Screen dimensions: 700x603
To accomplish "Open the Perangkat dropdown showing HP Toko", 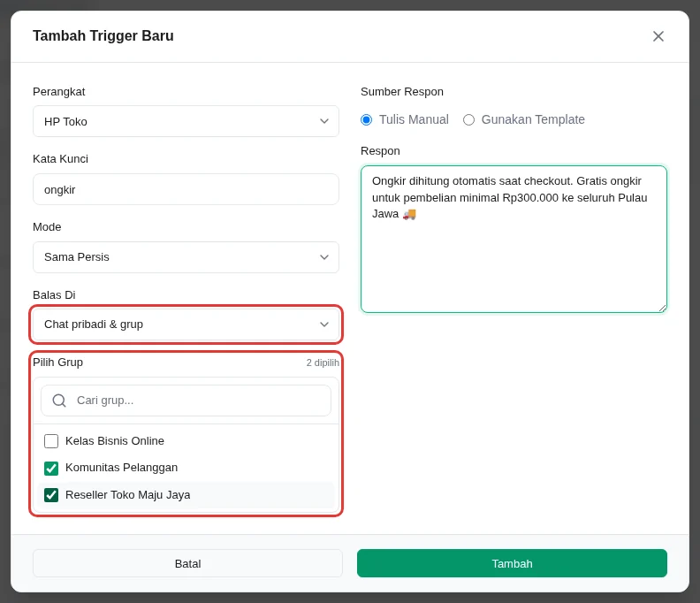I will pyautogui.click(x=186, y=121).
